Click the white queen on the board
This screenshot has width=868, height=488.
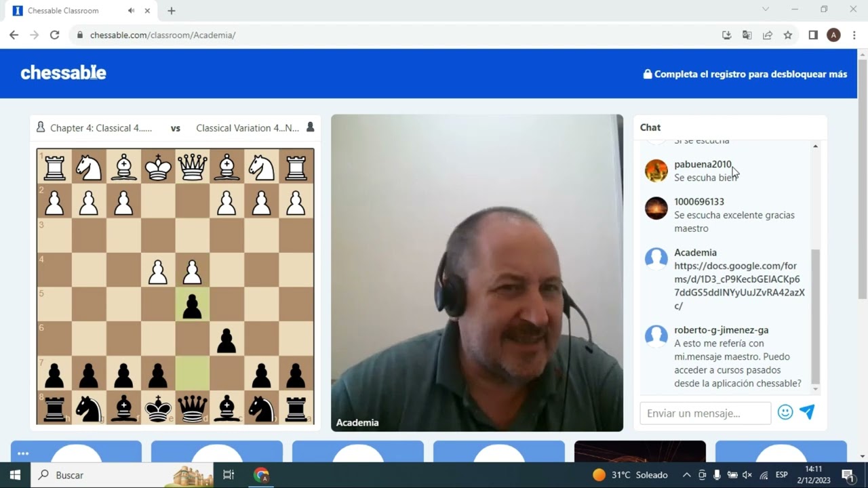click(x=193, y=166)
